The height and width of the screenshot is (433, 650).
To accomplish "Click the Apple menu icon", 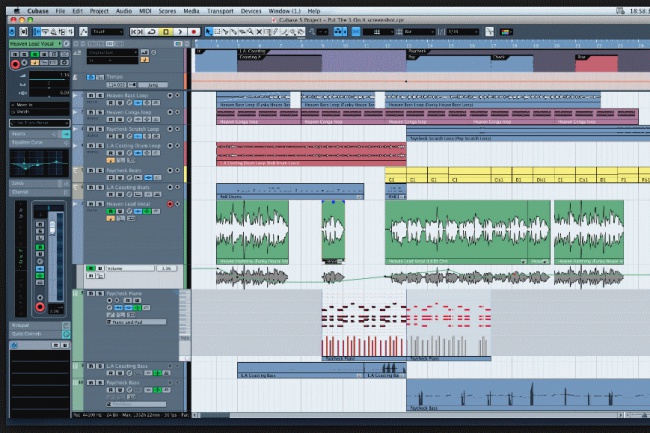I will [x=17, y=11].
